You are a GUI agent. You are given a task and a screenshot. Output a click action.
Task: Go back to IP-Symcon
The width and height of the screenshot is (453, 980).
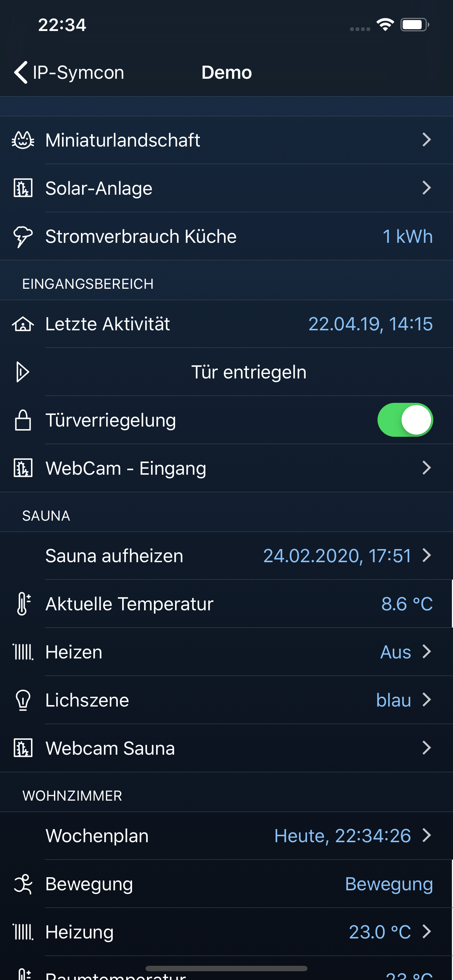(69, 72)
